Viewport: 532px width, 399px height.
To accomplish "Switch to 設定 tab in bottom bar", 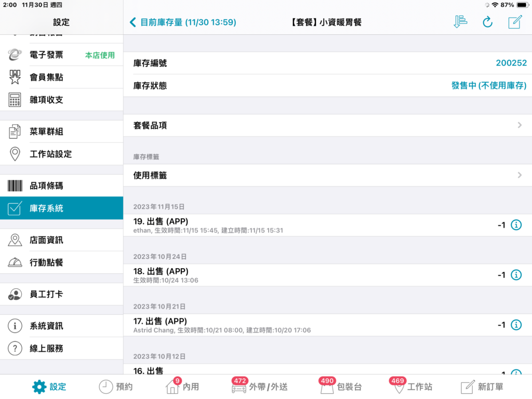I will pos(49,387).
